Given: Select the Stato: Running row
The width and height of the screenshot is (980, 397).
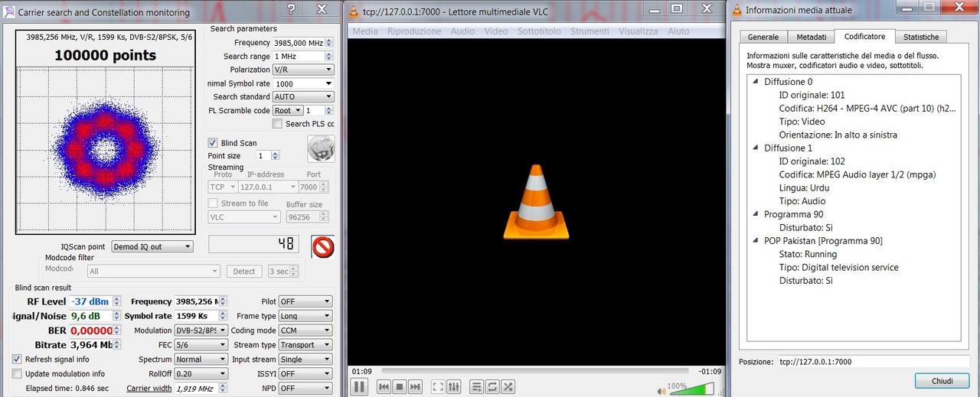Looking at the screenshot, I should click(x=808, y=254).
